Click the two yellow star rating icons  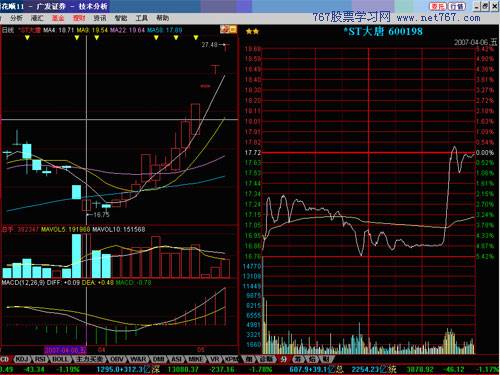pyautogui.click(x=252, y=32)
